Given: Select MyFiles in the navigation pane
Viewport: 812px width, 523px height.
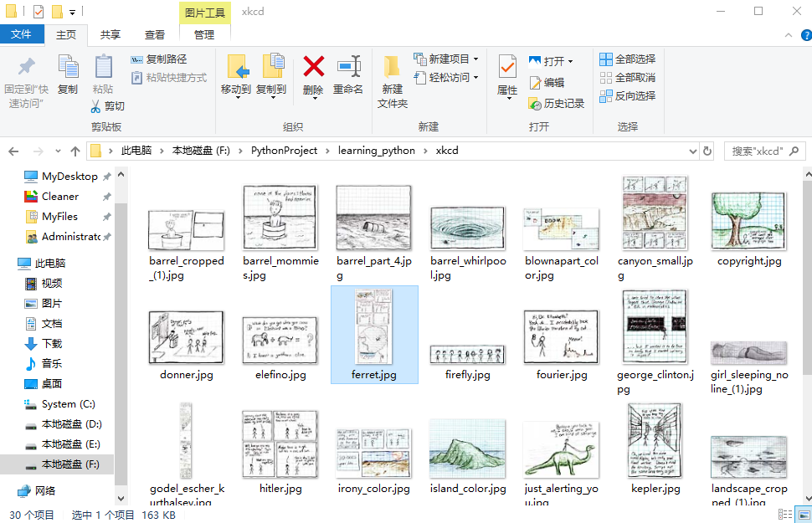Looking at the screenshot, I should click(x=59, y=217).
